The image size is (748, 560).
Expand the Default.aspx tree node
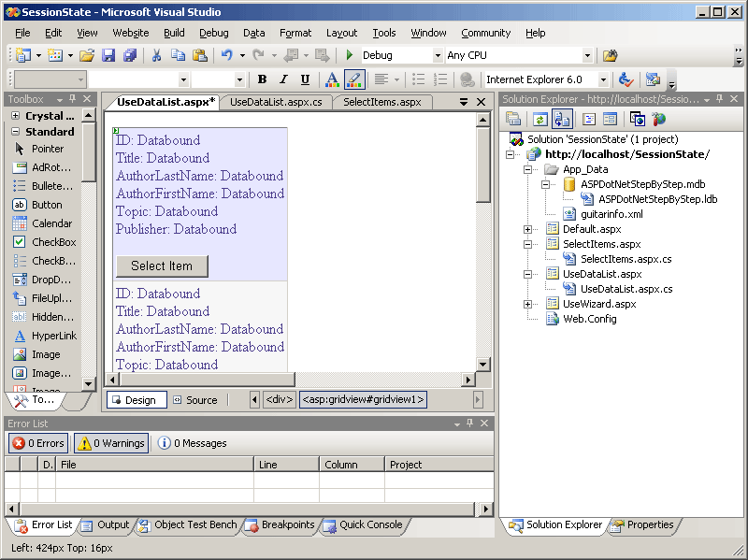(528, 229)
